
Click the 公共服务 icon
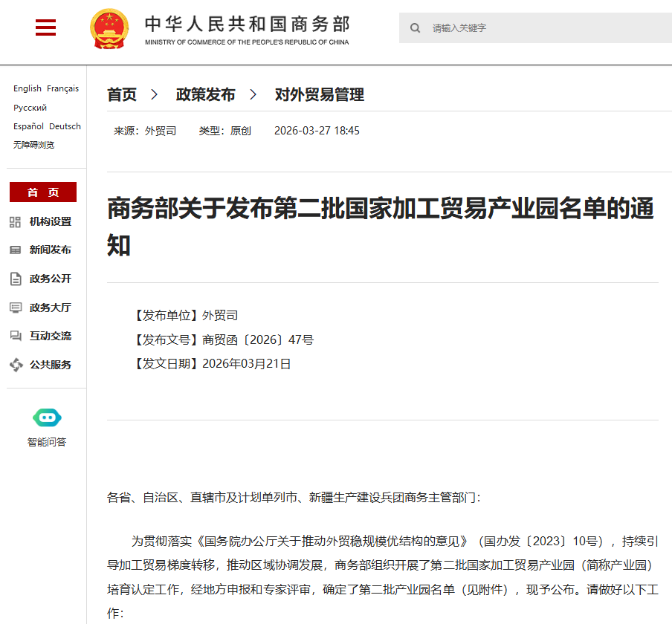tap(16, 365)
